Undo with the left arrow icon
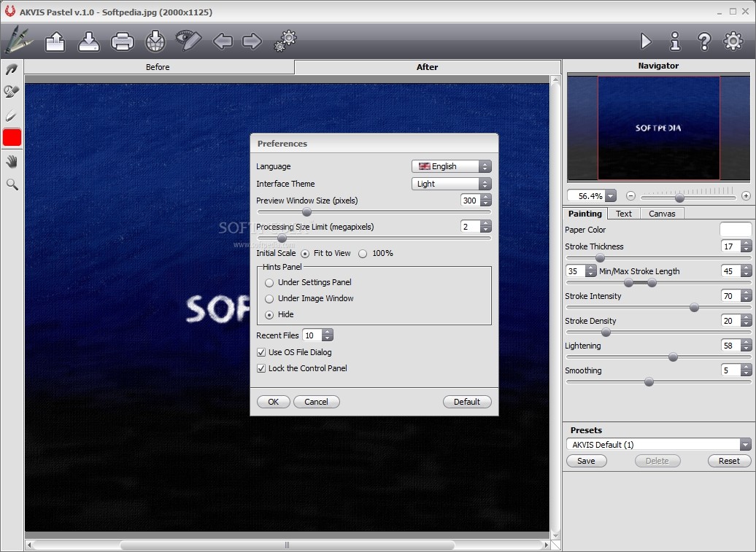Screen dimensions: 756x552 (223, 42)
